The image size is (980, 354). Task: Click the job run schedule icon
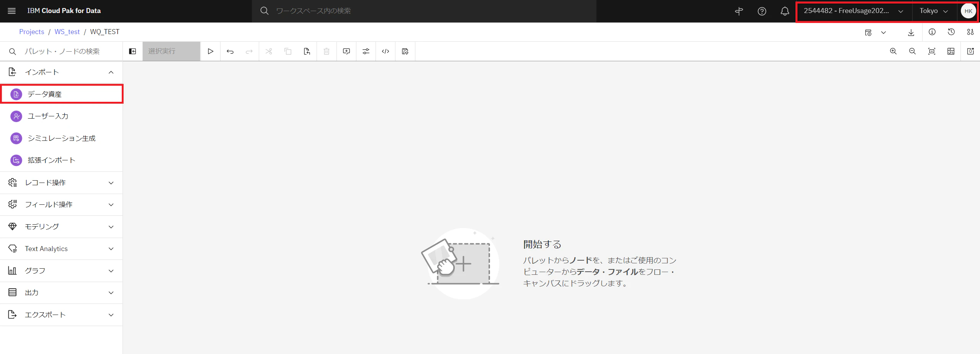click(x=868, y=33)
